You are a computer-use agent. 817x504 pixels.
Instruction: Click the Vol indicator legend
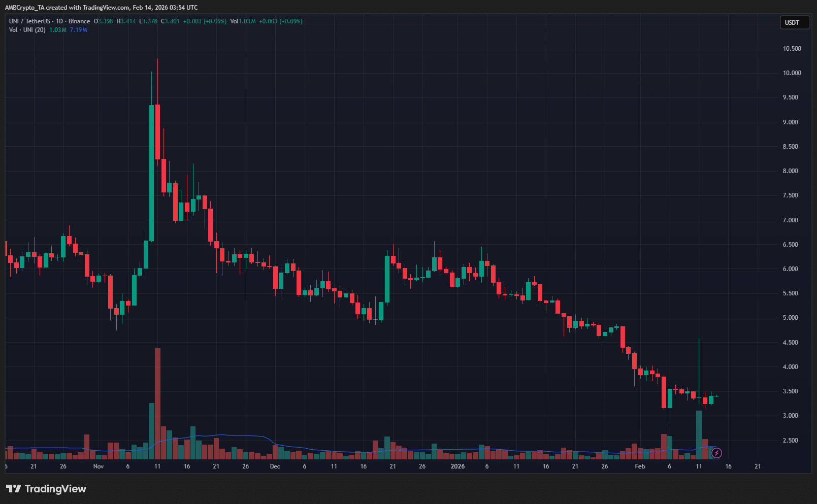click(235, 21)
